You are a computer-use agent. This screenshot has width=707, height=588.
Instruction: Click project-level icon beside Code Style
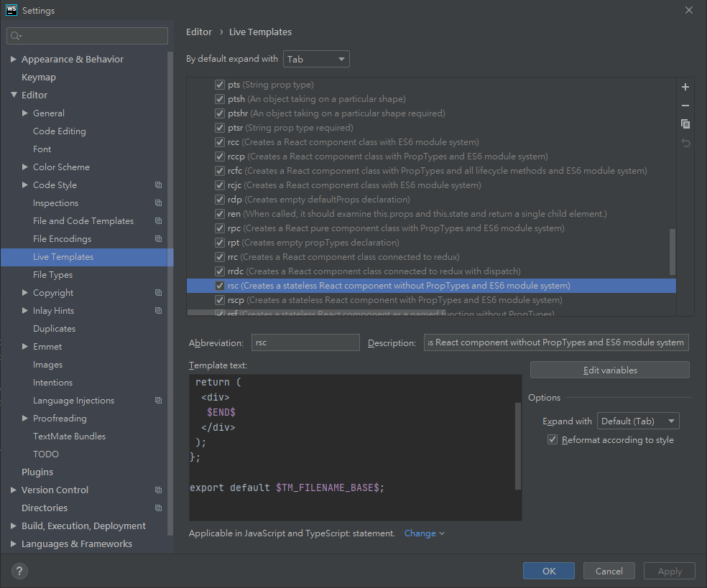click(x=158, y=185)
